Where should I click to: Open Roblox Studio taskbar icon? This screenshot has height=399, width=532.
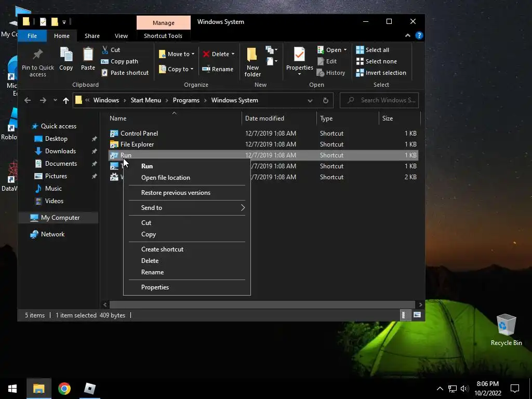point(90,389)
